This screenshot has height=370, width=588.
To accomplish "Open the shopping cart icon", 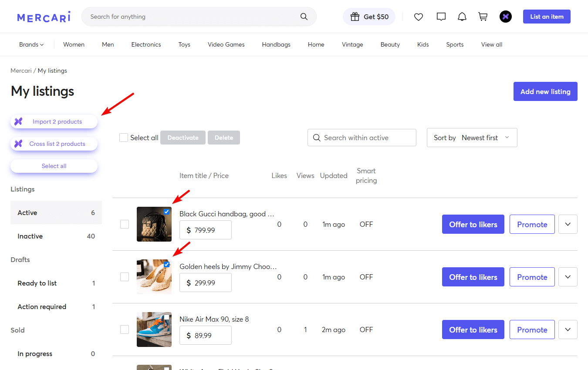I will (483, 17).
